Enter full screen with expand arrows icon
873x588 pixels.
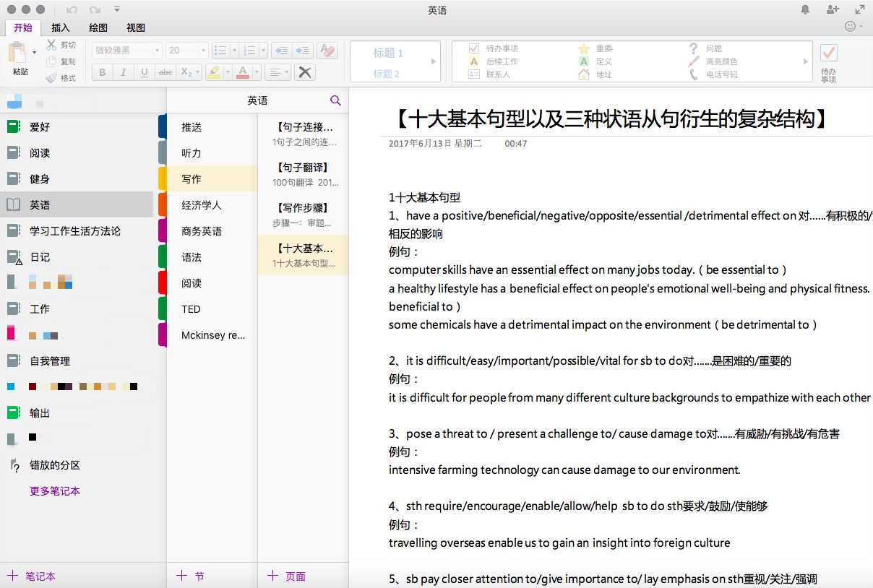[860, 10]
